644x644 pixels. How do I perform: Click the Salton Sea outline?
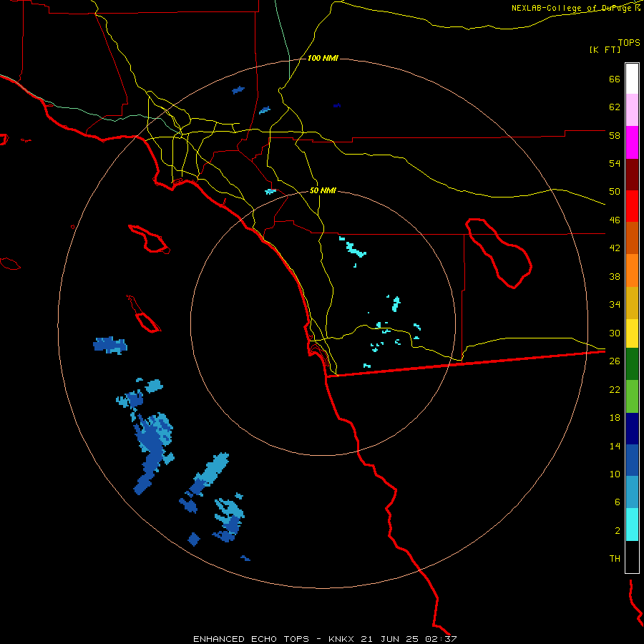[x=499, y=253]
